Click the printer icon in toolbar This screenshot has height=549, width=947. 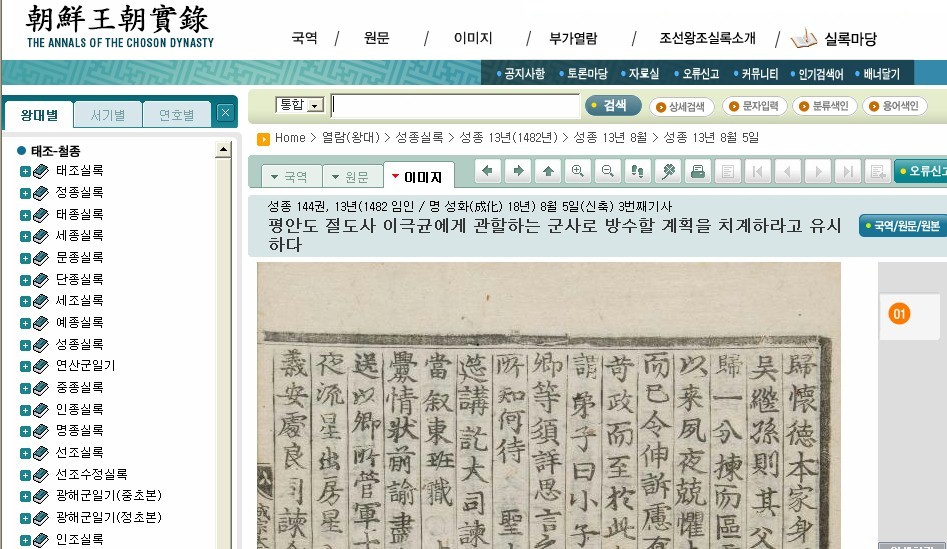tap(698, 171)
